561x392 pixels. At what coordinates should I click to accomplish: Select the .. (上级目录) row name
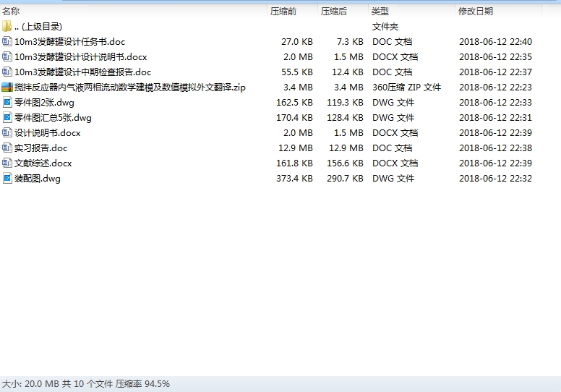(x=38, y=27)
